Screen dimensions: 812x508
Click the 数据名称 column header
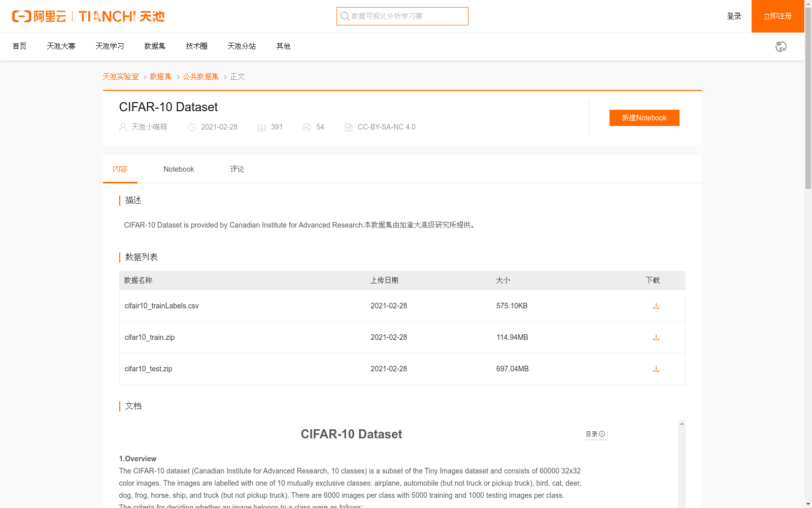point(138,280)
